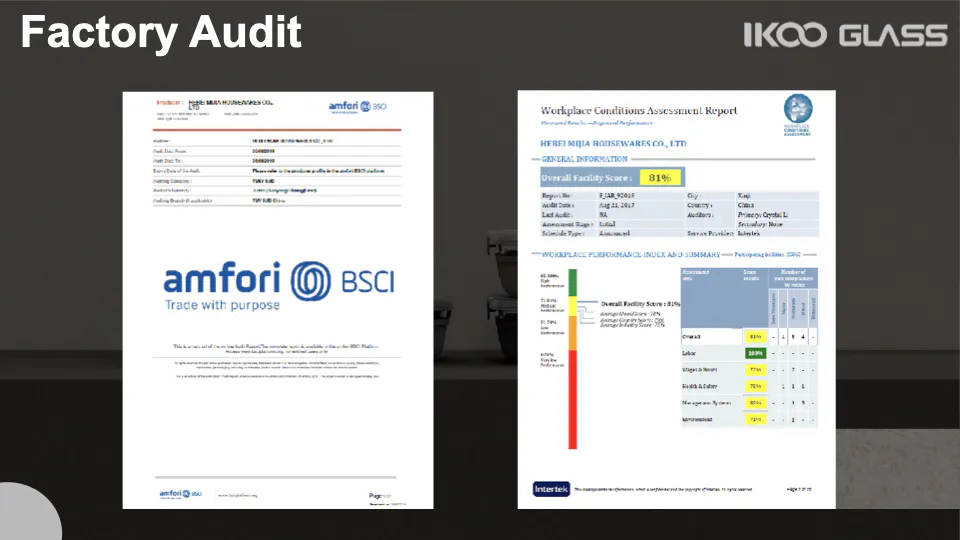Click the GENERAL INFORMATION section heading
This screenshot has width=960, height=540.
[x=584, y=159]
